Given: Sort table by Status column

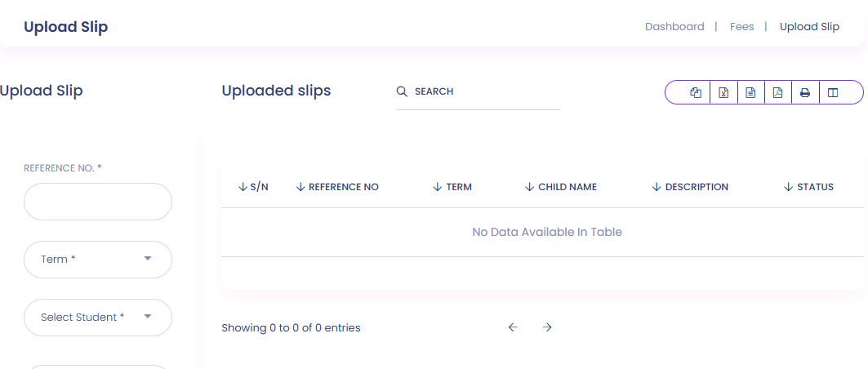Looking at the screenshot, I should [x=808, y=187].
